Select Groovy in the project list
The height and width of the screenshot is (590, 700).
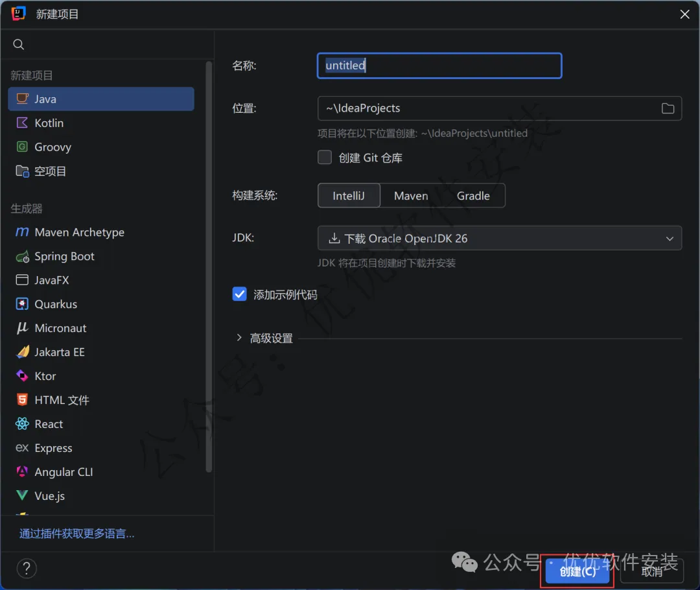tap(101, 147)
